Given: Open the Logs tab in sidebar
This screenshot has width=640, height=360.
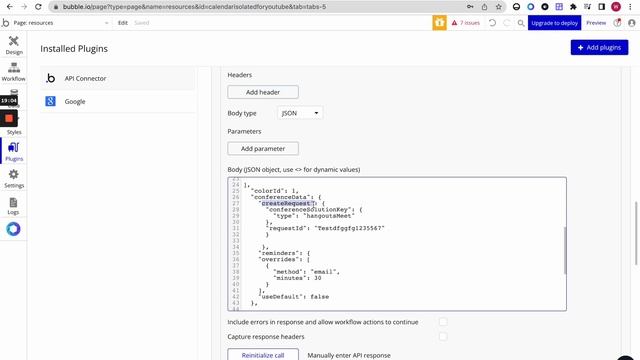Looking at the screenshot, I should [13, 206].
